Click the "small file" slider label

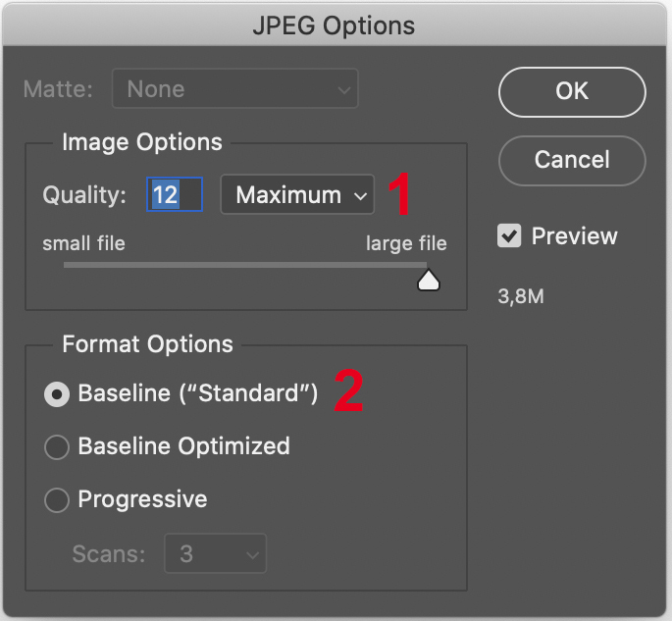(x=83, y=243)
